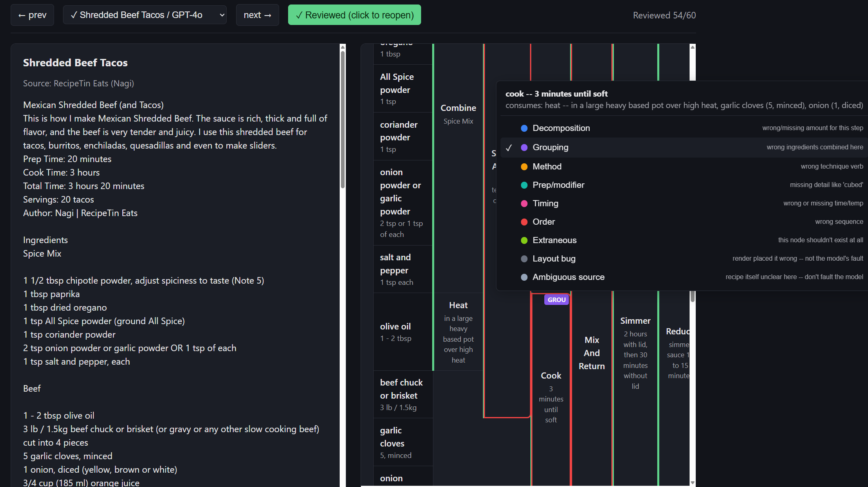The image size is (868, 487).
Task: Click the teal Prep/modifier color dot
Action: coord(524,185)
